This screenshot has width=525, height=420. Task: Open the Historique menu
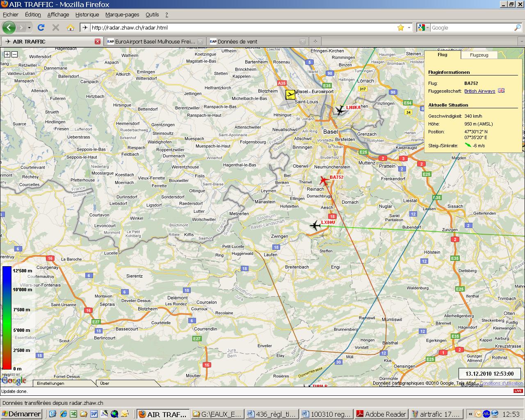87,14
